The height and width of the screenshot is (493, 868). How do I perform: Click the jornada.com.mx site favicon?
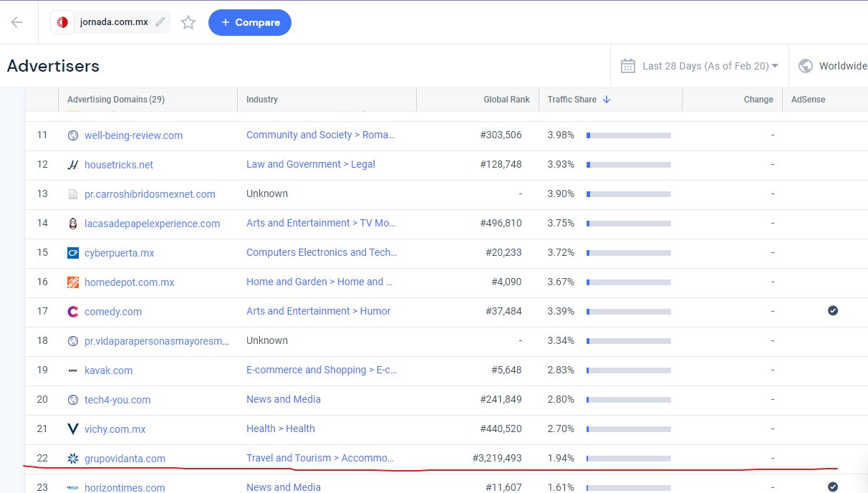pos(62,22)
